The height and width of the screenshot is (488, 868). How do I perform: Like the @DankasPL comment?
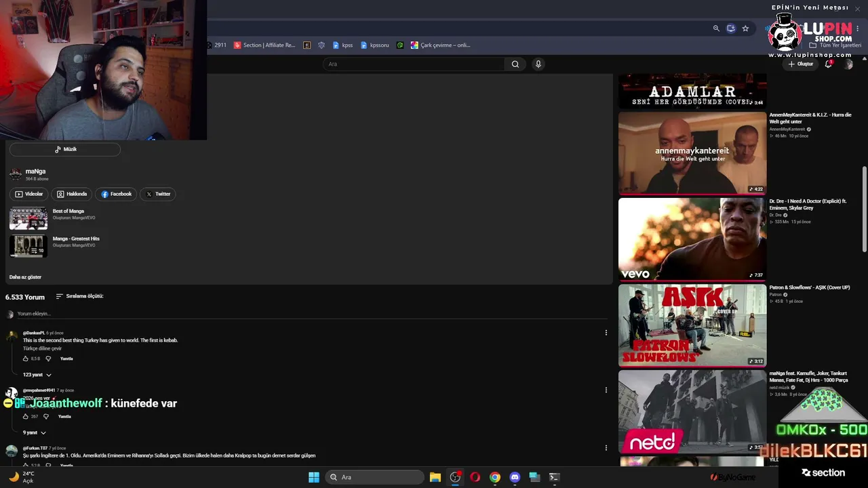pos(26,359)
